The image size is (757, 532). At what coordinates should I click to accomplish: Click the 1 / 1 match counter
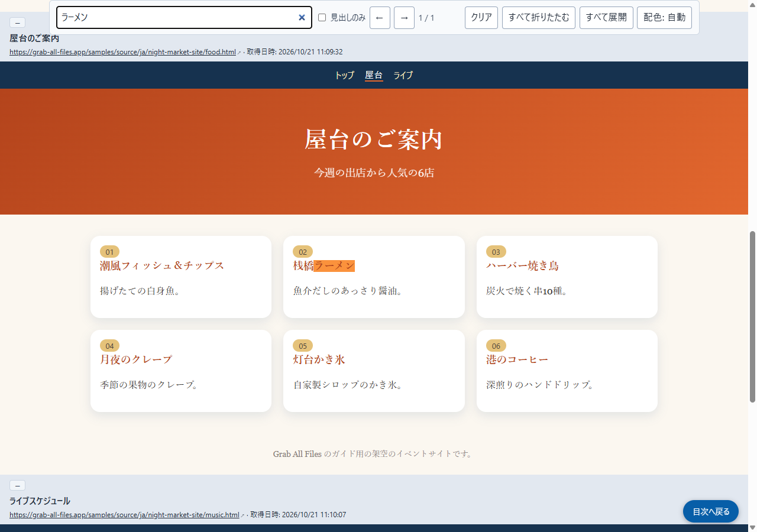[x=426, y=18]
